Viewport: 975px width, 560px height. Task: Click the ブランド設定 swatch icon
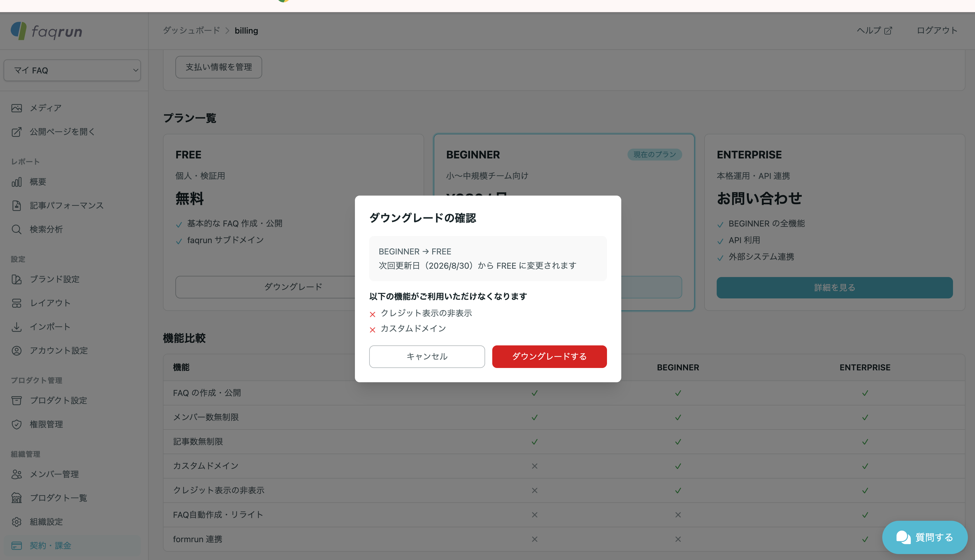coord(17,279)
